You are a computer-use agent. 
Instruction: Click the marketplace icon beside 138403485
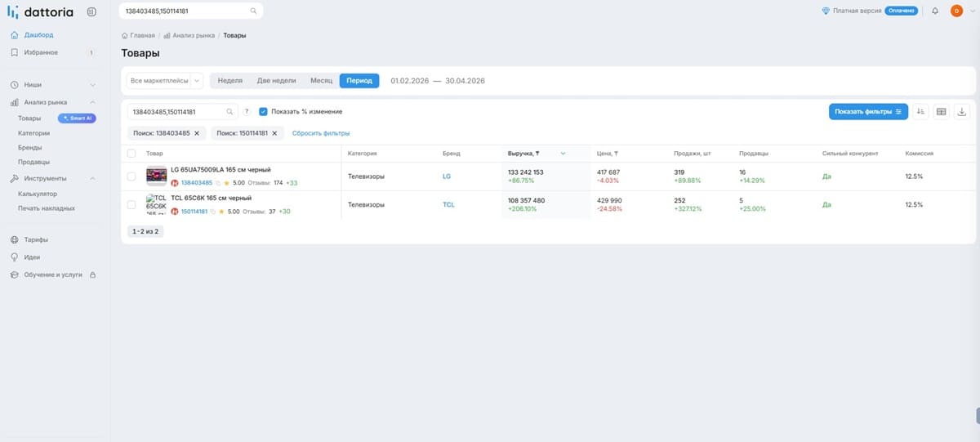175,183
